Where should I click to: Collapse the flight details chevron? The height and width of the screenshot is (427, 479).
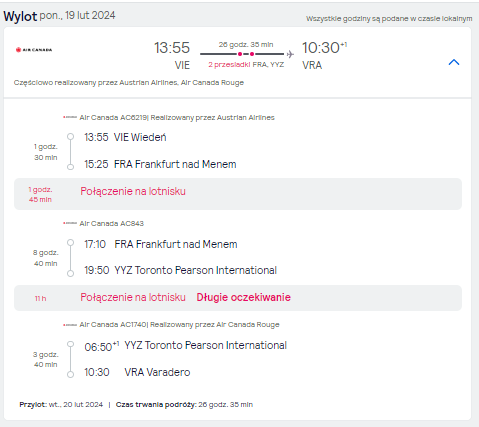click(454, 62)
